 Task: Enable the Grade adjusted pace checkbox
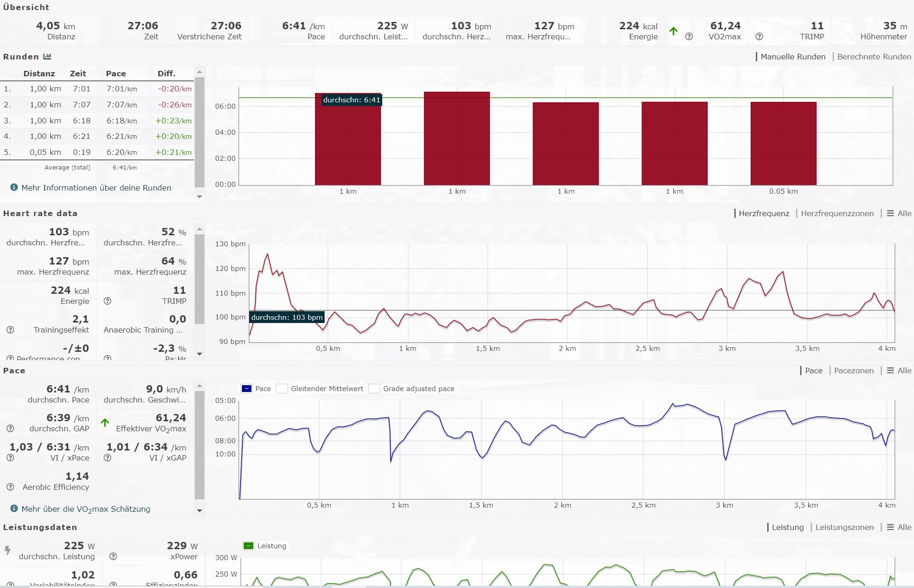tap(374, 389)
